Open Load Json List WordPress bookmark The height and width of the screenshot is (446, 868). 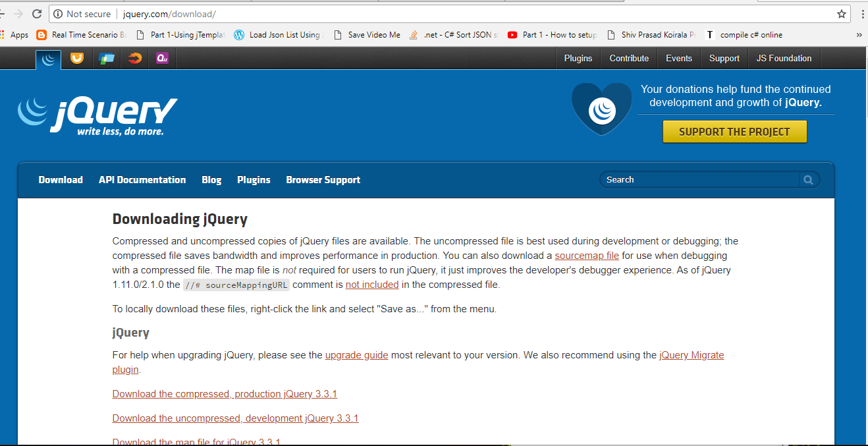[x=279, y=35]
